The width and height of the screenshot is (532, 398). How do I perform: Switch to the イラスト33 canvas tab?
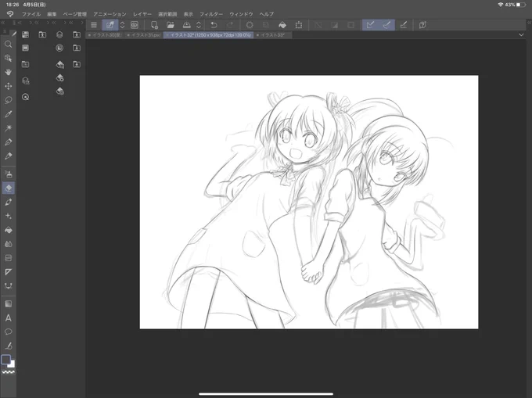[273, 35]
